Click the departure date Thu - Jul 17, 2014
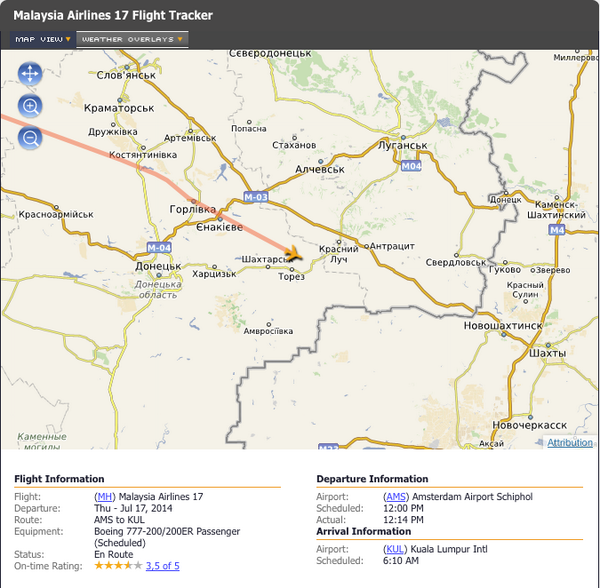Screen dimensions: 600x588 (x=133, y=508)
